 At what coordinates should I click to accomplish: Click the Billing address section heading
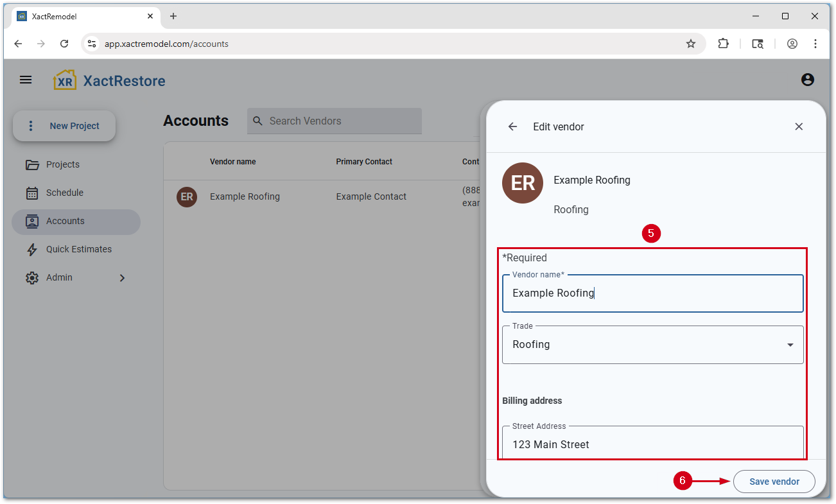click(x=532, y=401)
